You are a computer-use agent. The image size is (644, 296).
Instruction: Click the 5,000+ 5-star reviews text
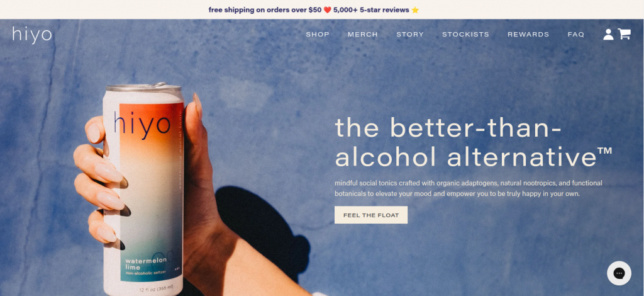pos(371,10)
